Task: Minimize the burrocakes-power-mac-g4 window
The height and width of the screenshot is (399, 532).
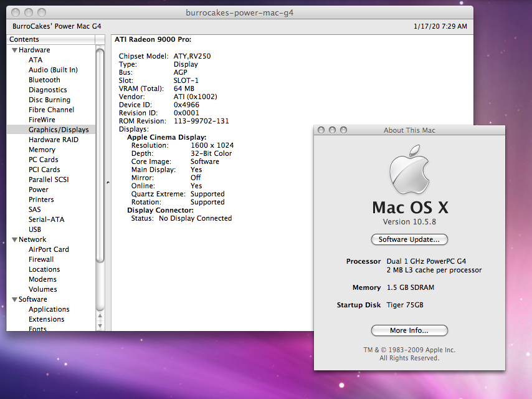Action: tap(29, 12)
